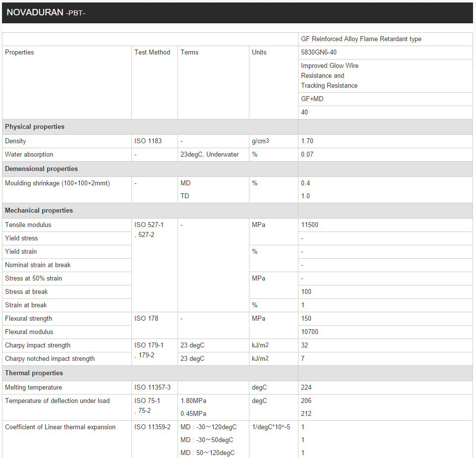Select the Flexural modulus value 10700
The width and height of the screenshot is (476, 458).
309,332
